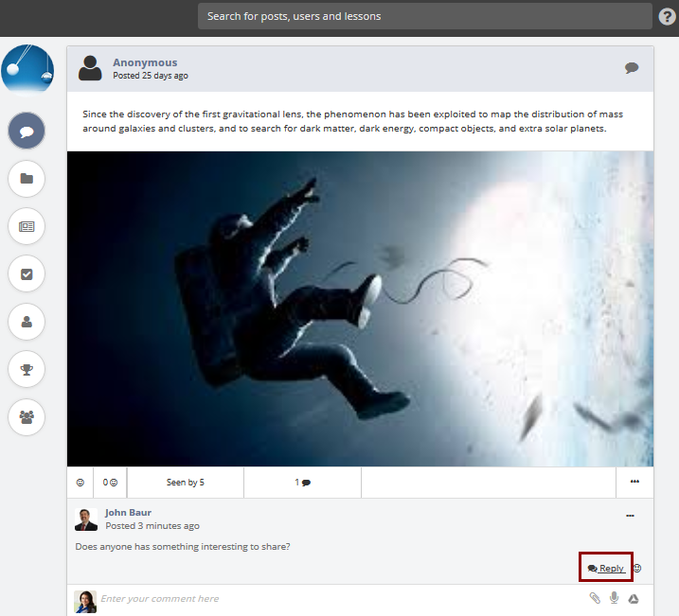The height and width of the screenshot is (616, 679).
Task: View the 0 reactions count
Action: click(110, 483)
